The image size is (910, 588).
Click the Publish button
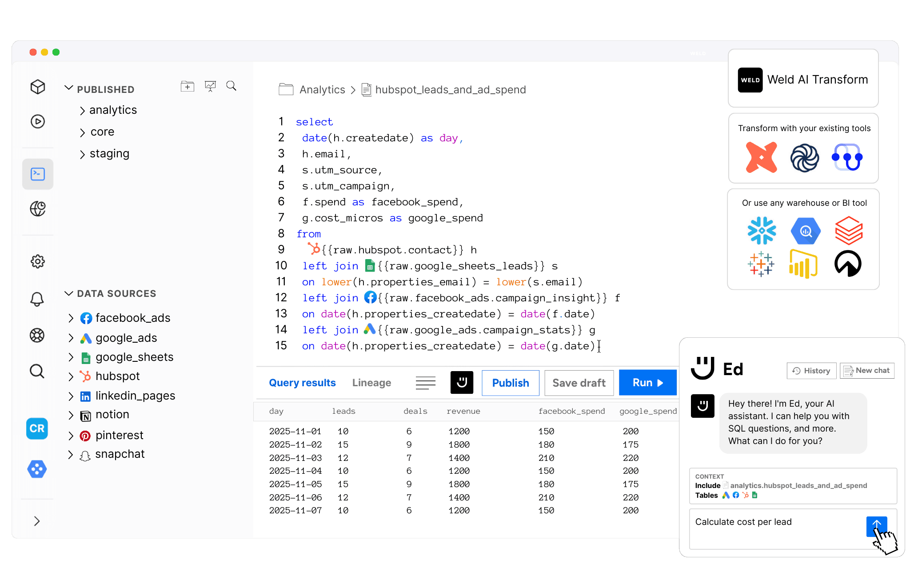click(x=510, y=383)
